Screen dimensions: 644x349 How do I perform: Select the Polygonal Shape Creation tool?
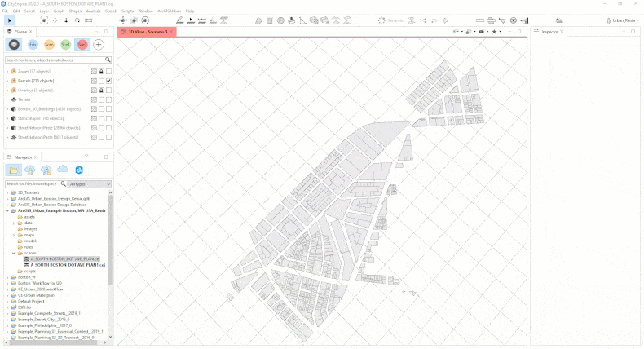click(258, 20)
